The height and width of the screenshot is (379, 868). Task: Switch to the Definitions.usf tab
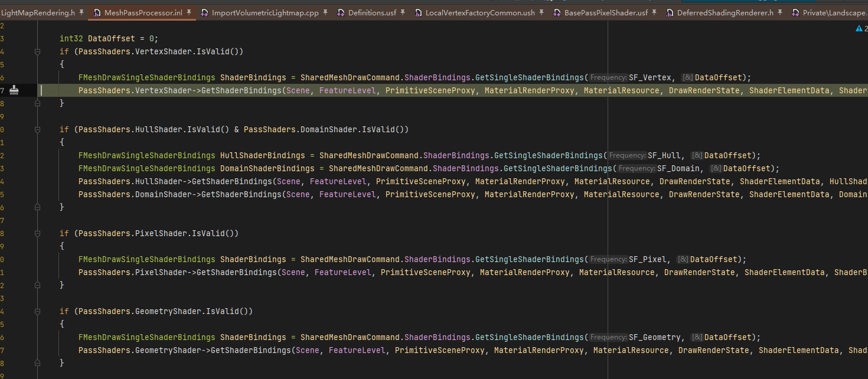coord(372,12)
